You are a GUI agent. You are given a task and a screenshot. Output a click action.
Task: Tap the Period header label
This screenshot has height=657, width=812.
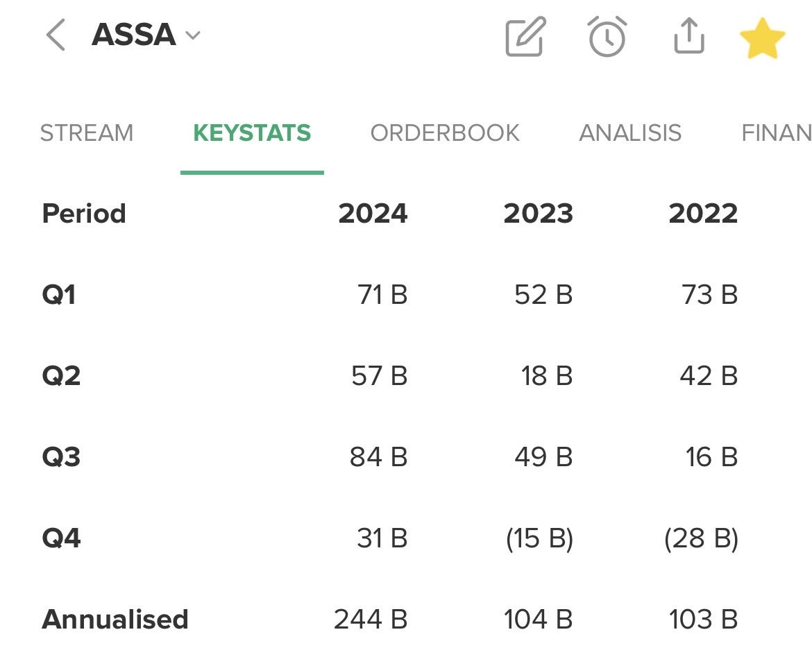point(84,214)
